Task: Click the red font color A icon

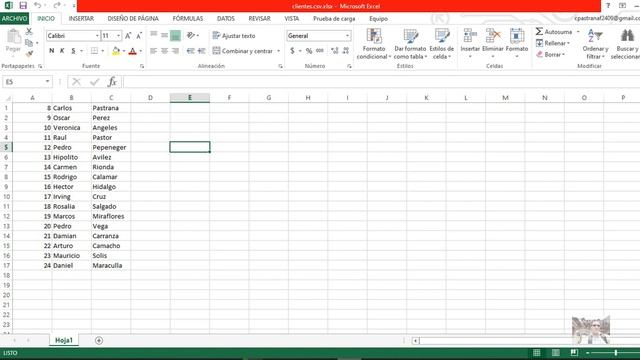Action: (132, 51)
